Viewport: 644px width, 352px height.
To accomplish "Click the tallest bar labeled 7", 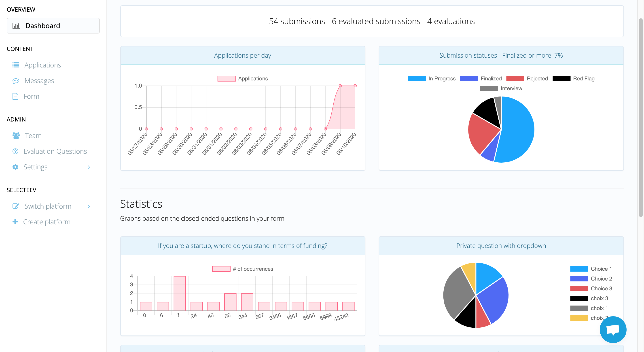I will [x=180, y=293].
